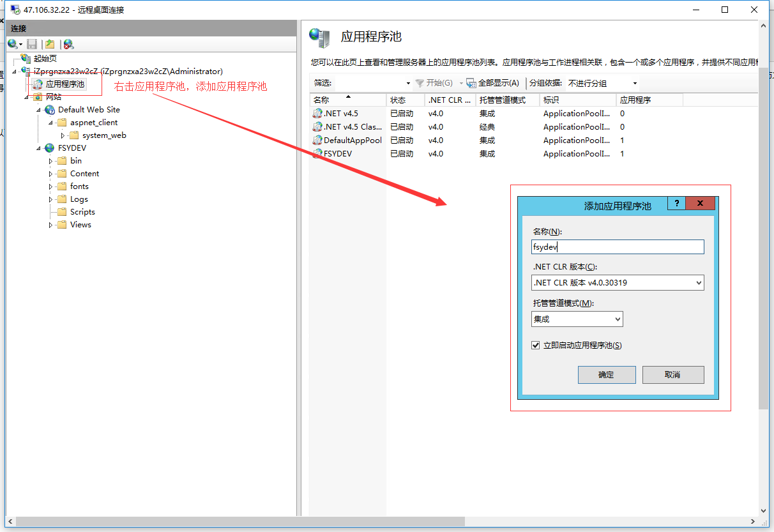Viewport: 774px width, 532px height.
Task: Open 起始页 start page via its icon
Action: [26, 57]
